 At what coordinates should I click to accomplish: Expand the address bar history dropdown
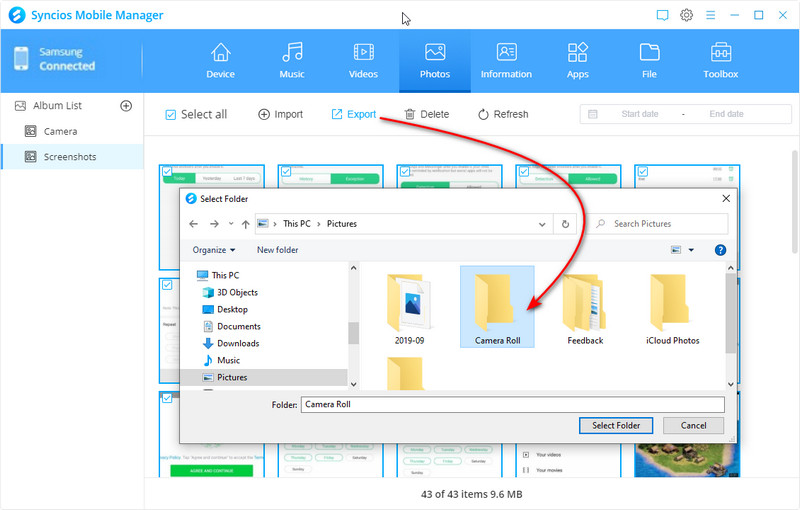pos(542,224)
